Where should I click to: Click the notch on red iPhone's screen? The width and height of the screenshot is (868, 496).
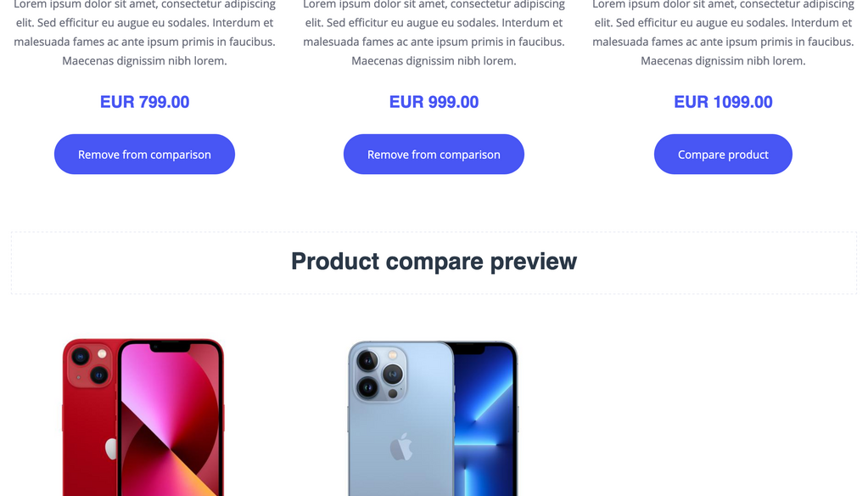click(x=170, y=347)
